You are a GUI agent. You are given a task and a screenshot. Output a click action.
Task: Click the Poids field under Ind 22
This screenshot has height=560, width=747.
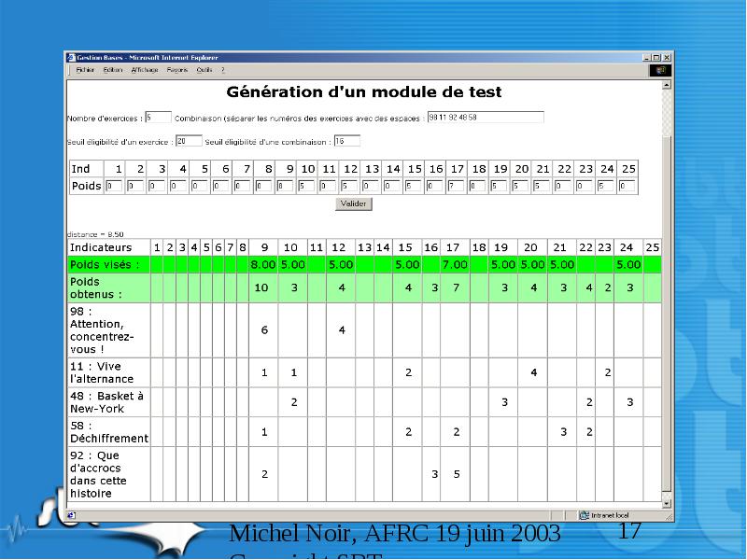click(x=563, y=186)
